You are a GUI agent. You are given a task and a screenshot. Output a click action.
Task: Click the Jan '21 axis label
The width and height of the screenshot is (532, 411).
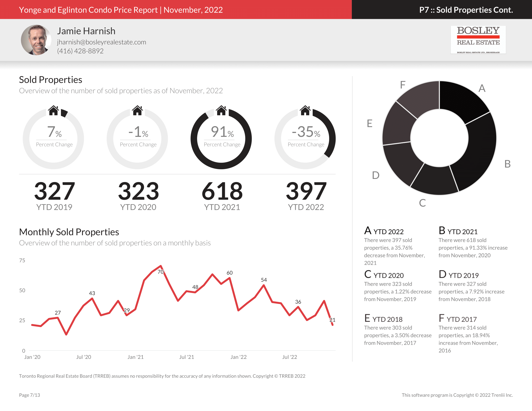pyautogui.click(x=135, y=357)
